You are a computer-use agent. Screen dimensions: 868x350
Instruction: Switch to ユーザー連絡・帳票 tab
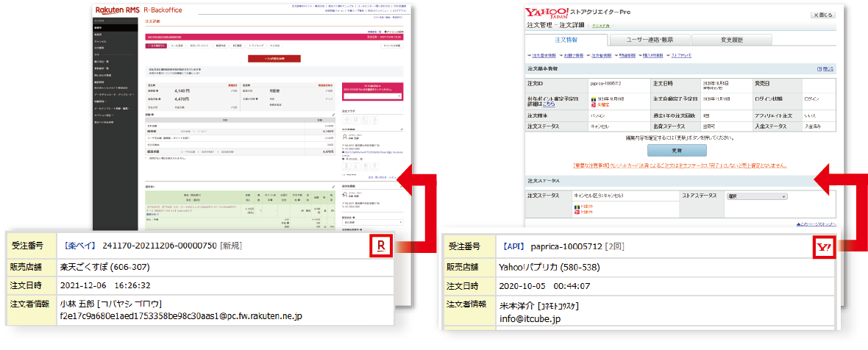coord(649,40)
